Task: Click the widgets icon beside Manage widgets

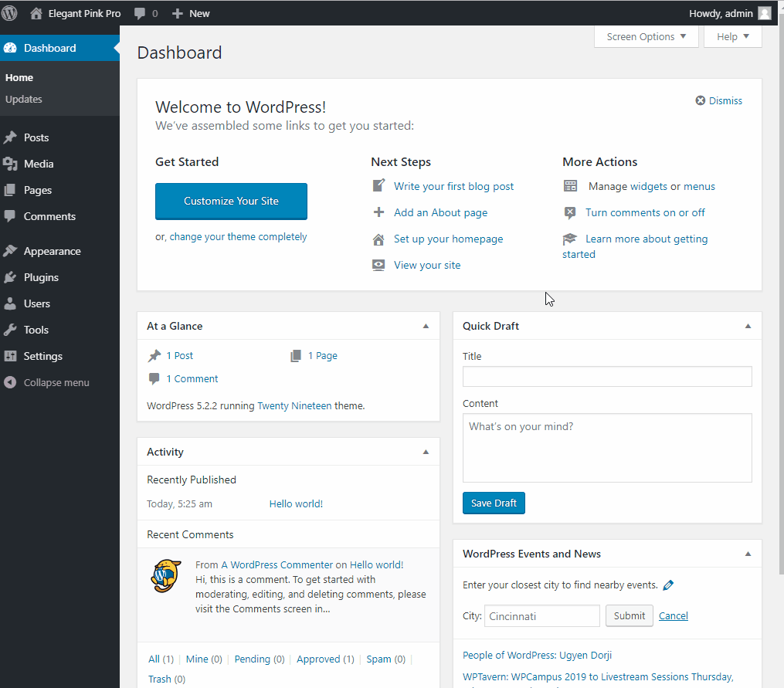Action: coord(570,186)
